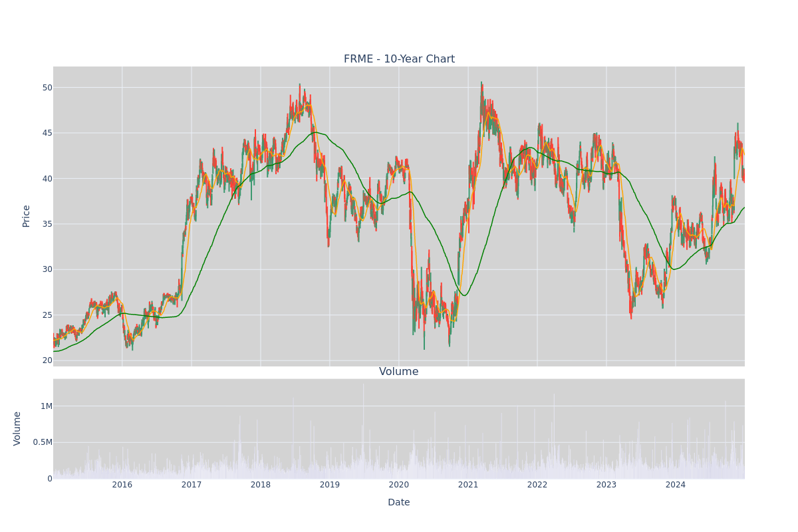Click the 'Date' x-axis label
This screenshot has height=532, width=798.
point(399,502)
